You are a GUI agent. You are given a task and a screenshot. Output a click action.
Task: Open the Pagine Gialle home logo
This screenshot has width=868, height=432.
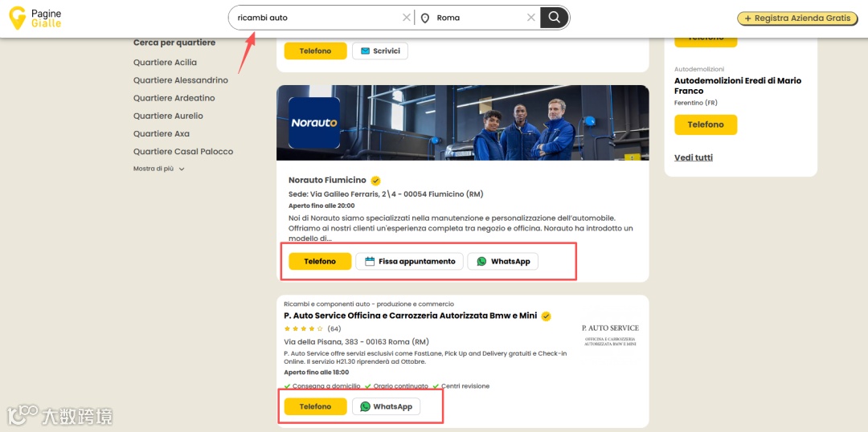click(x=35, y=18)
